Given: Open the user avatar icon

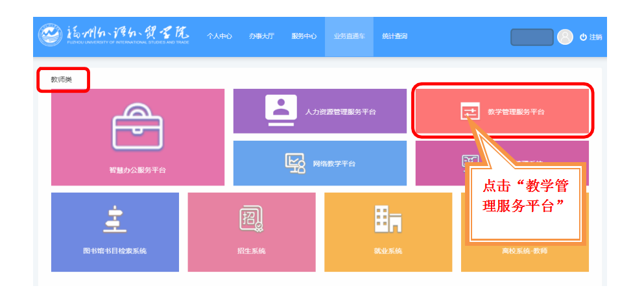Looking at the screenshot, I should (565, 37).
